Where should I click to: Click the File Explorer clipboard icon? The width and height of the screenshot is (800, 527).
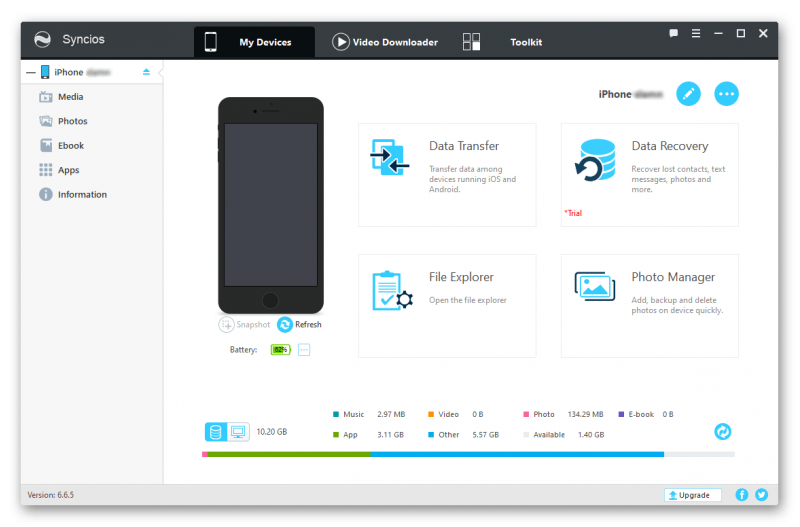(x=392, y=290)
